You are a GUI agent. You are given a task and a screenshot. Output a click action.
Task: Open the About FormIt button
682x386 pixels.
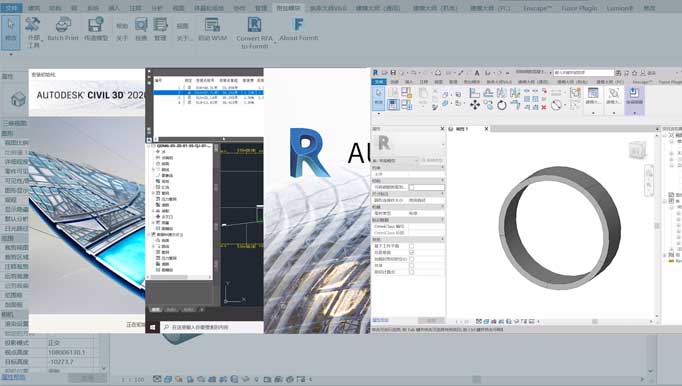298,29
